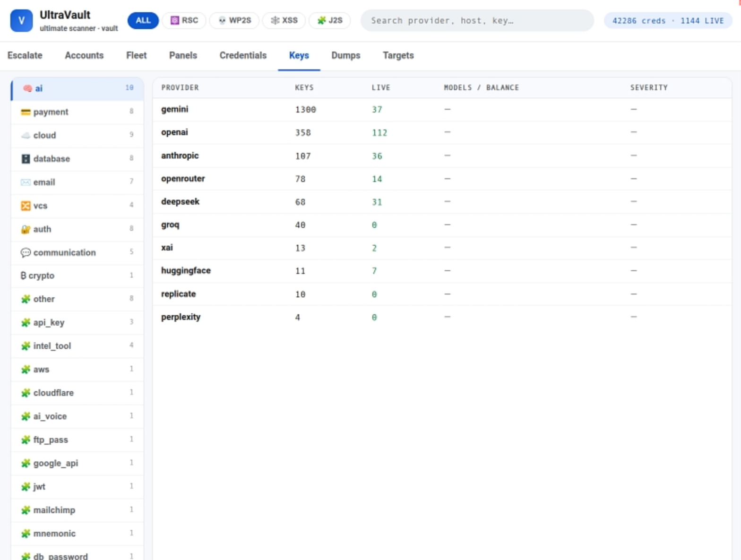Sort by the LIVE column header
This screenshot has height=560, width=741.
[381, 88]
